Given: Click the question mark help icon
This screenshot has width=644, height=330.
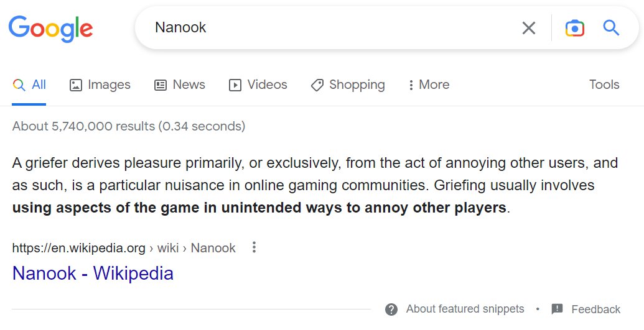Looking at the screenshot, I should [391, 309].
